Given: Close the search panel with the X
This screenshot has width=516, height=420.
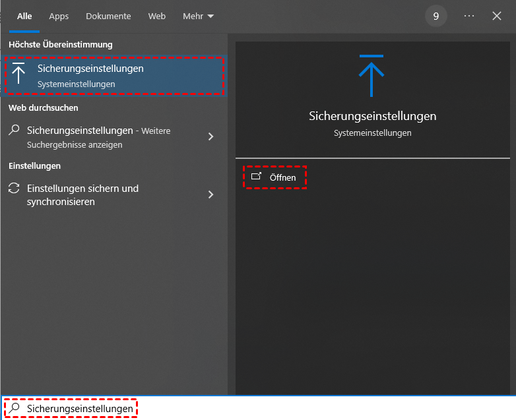Looking at the screenshot, I should pos(497,16).
